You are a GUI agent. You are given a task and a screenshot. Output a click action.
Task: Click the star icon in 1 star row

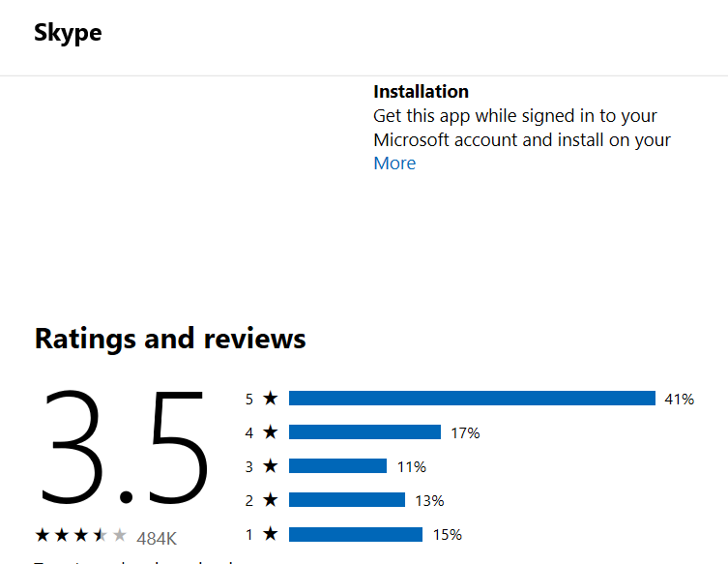tap(270, 534)
